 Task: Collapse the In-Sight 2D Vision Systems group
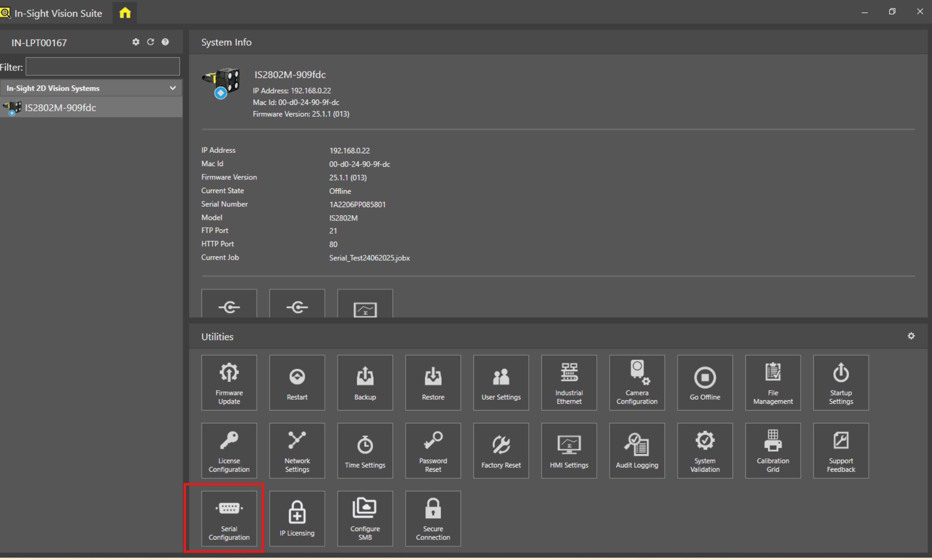(172, 88)
